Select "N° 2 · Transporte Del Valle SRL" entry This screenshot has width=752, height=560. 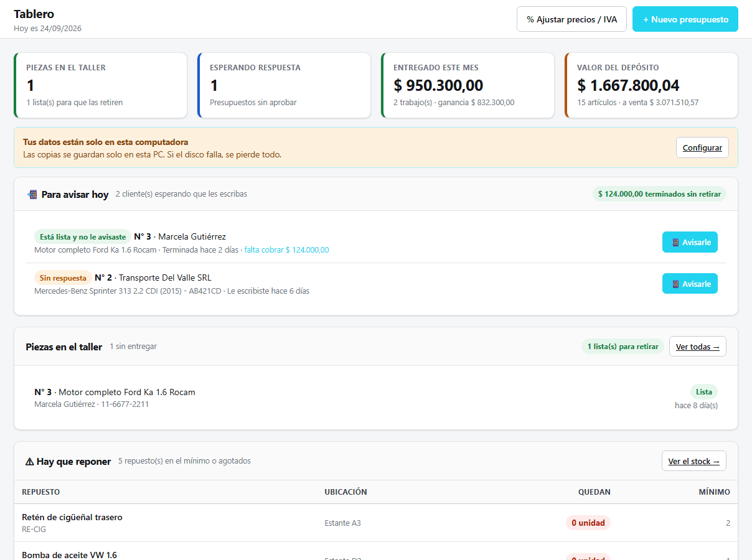[x=153, y=278]
